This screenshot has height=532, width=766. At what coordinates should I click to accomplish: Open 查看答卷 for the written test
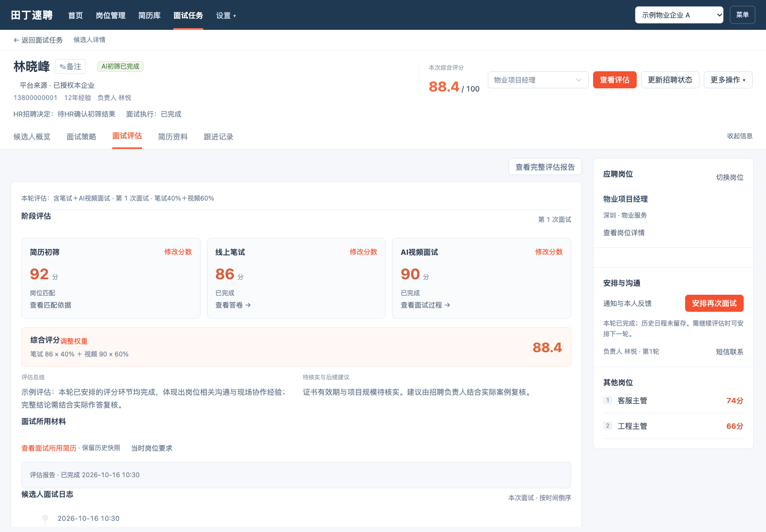pos(233,305)
